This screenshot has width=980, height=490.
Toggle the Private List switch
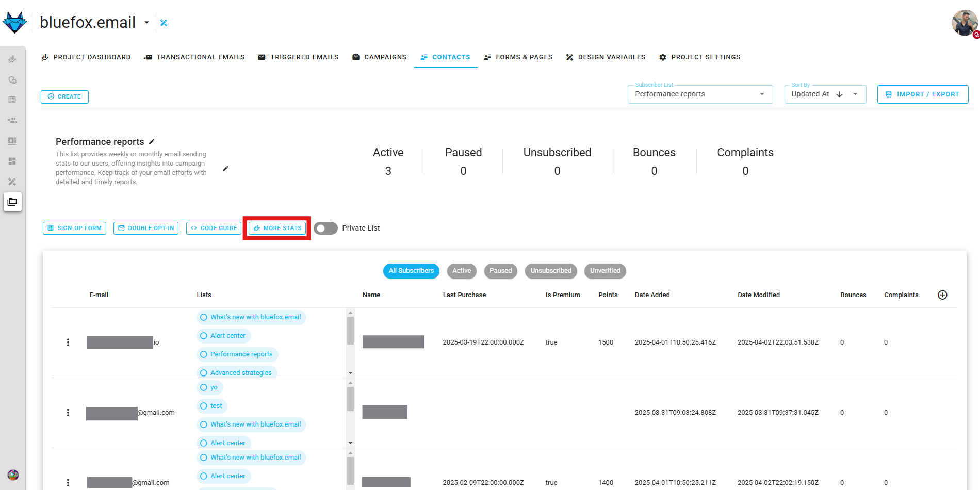325,228
